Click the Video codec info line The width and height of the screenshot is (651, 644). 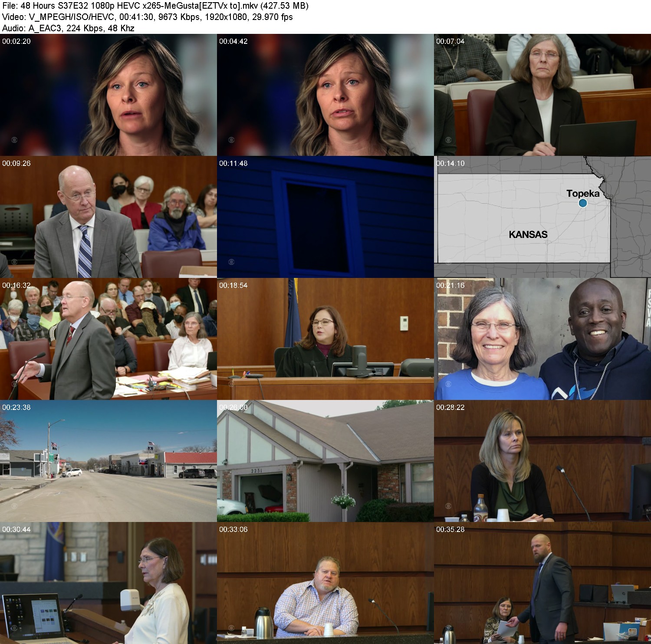click(148, 17)
